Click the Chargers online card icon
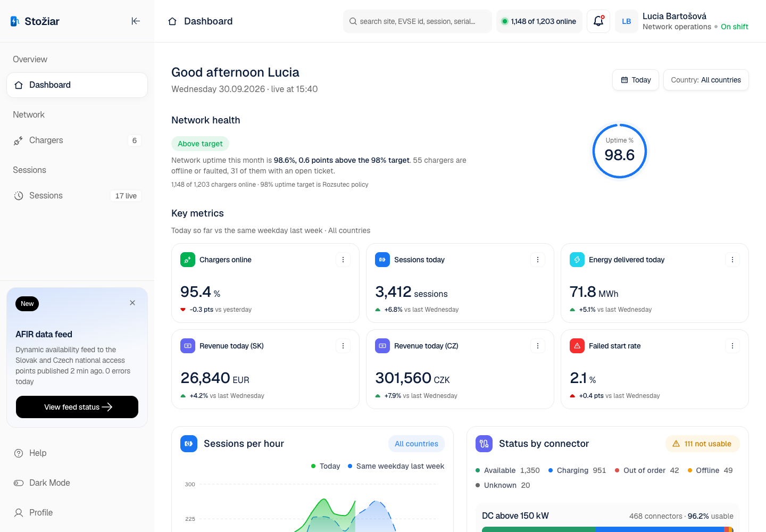The width and height of the screenshot is (766, 532). tap(188, 260)
